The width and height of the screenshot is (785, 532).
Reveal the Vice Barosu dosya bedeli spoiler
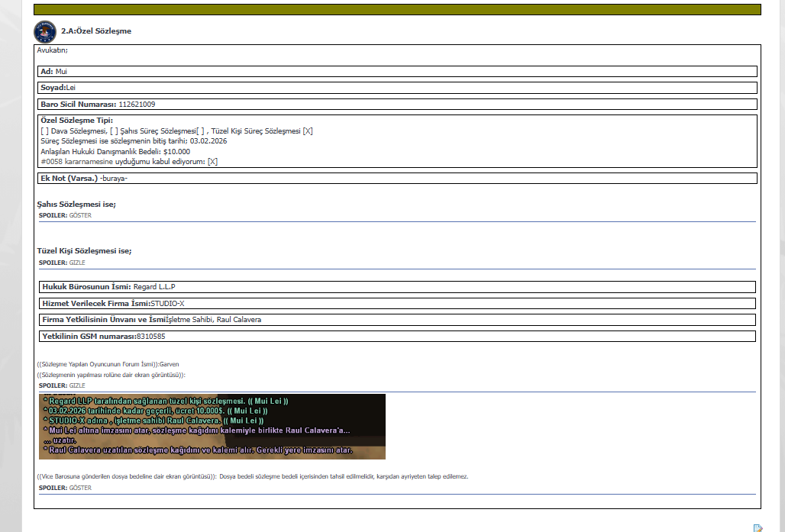point(80,488)
